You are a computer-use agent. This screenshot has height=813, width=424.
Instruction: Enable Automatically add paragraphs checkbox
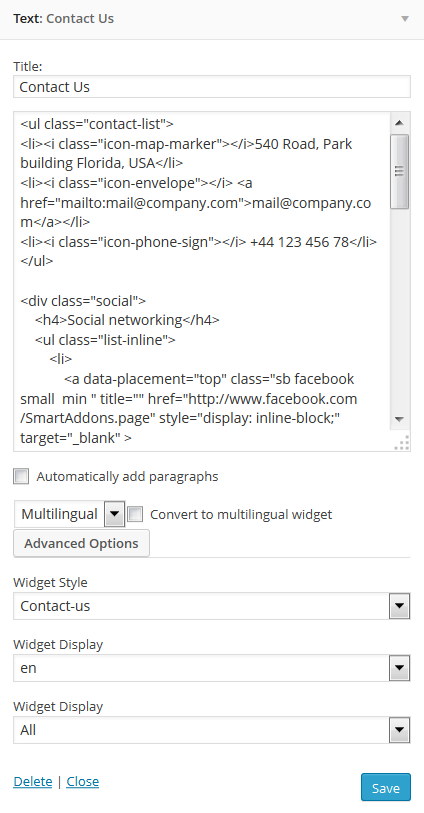click(x=21, y=476)
